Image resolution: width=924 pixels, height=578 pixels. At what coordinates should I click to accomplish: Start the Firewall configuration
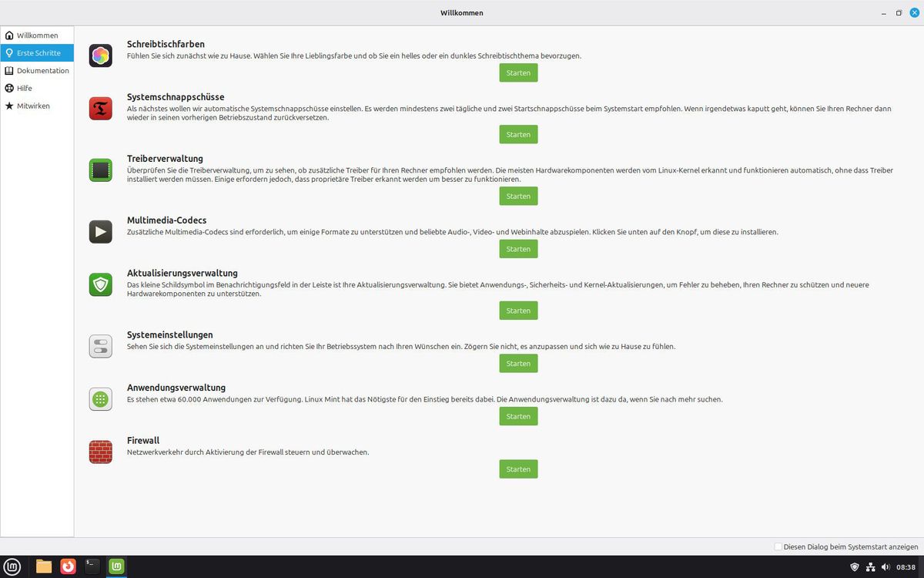pos(518,469)
